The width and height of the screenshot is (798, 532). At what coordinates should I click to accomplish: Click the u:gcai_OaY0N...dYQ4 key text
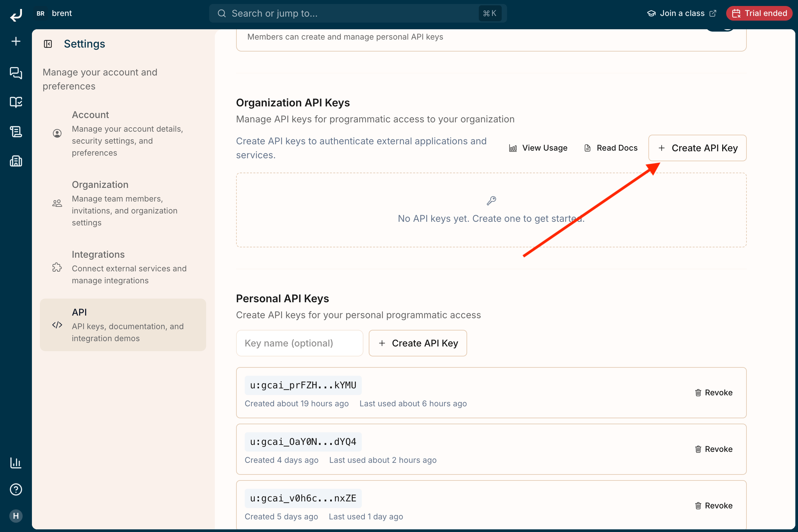pos(303,442)
